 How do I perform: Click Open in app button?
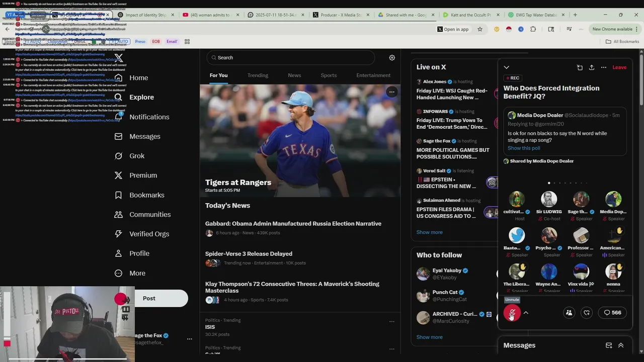click(453, 29)
